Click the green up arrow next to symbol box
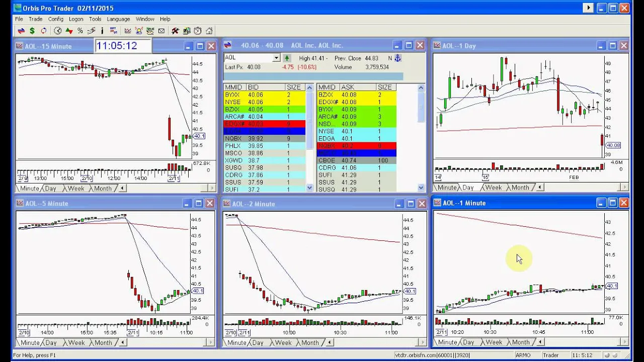Screen dimensions: 644x362 pyautogui.click(x=287, y=58)
